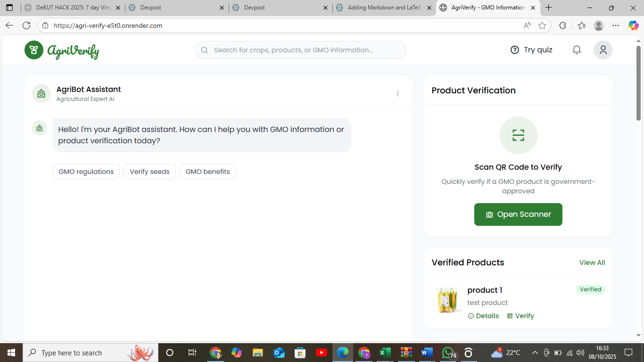Click the view site information lock icon
Viewport: 644px width, 362px height.
click(x=45, y=25)
